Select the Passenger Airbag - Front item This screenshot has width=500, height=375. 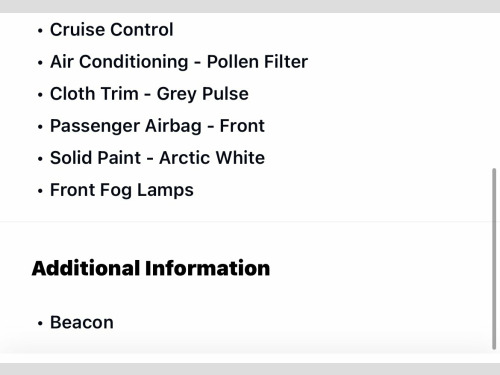tap(157, 126)
